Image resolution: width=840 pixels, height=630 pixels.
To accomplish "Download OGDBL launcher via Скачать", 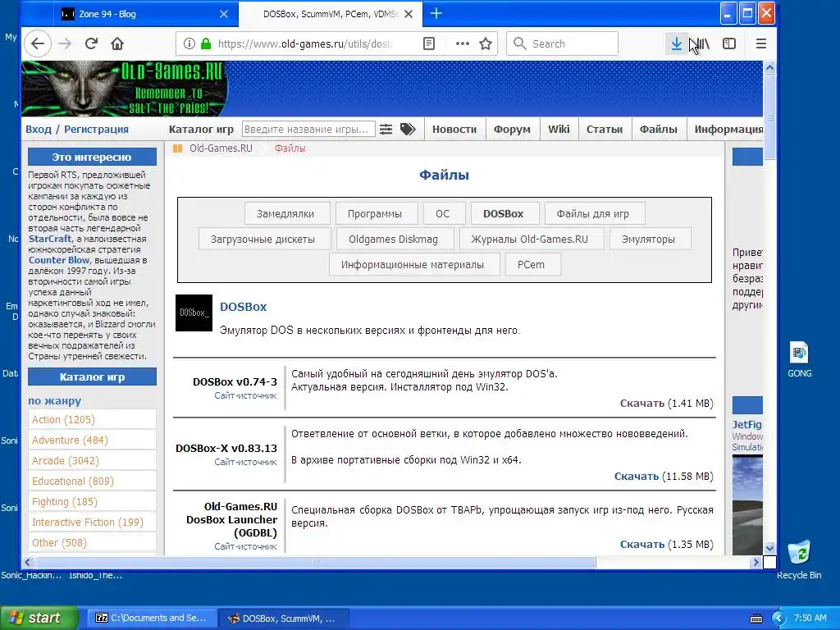I will (641, 545).
